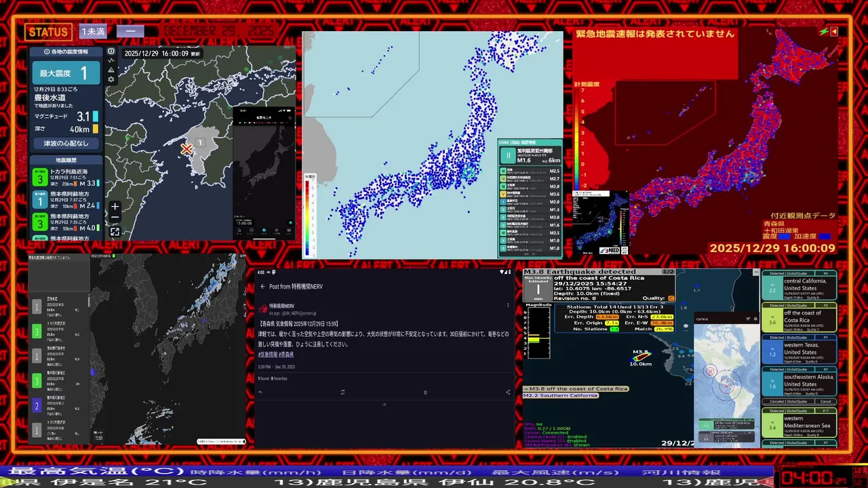Screen dimensions: 868x488
Task: Open the off the coast of Costa Rica M3.6 card
Action: click(x=799, y=317)
